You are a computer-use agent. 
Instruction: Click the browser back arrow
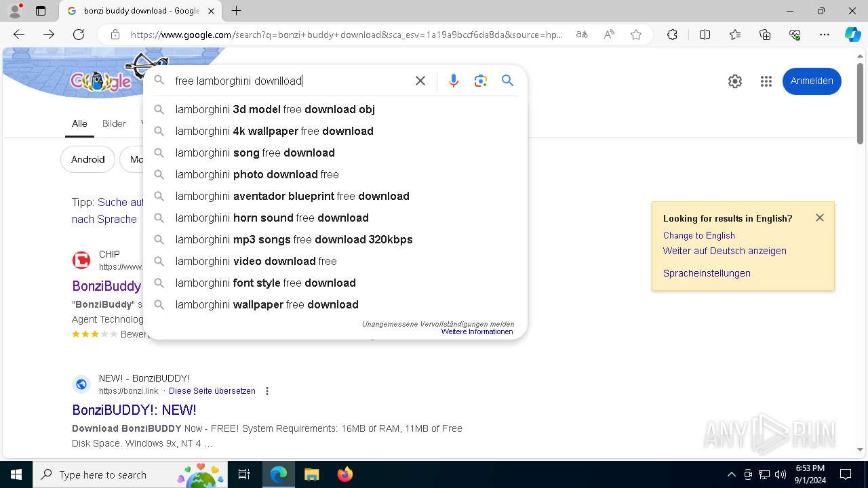[19, 35]
